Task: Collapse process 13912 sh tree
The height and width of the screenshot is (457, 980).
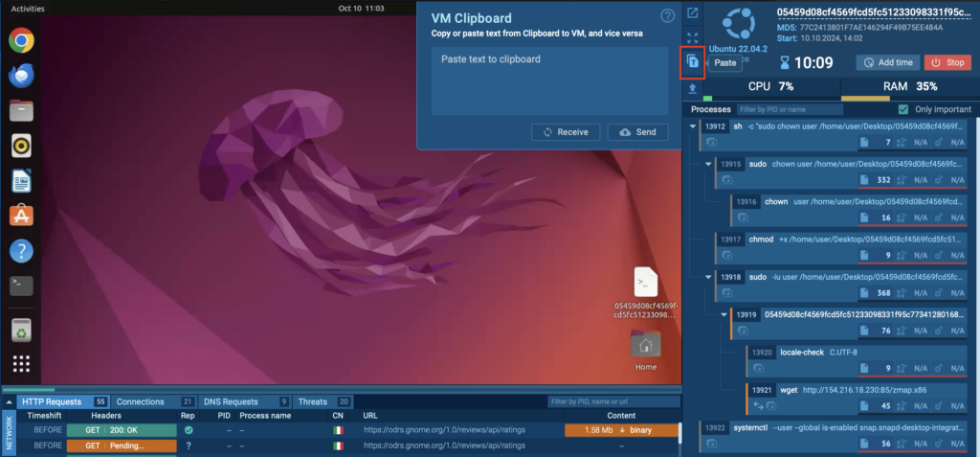Action: (693, 126)
